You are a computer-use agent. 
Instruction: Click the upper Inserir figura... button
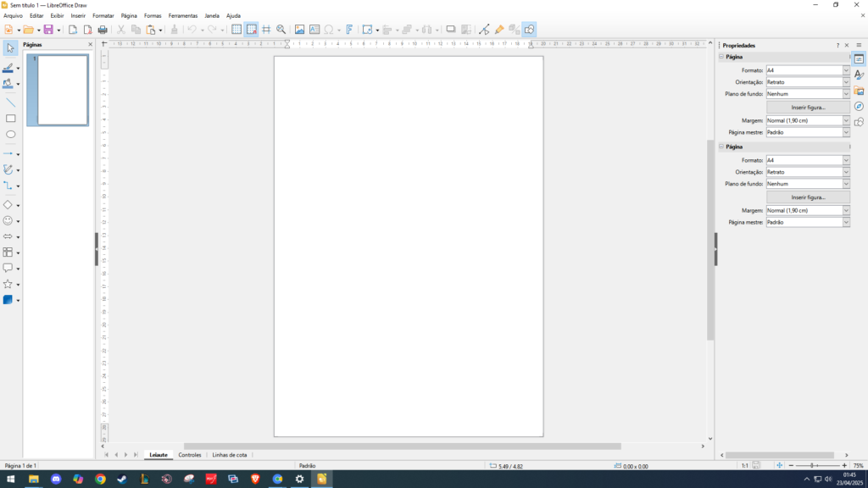pyautogui.click(x=808, y=108)
